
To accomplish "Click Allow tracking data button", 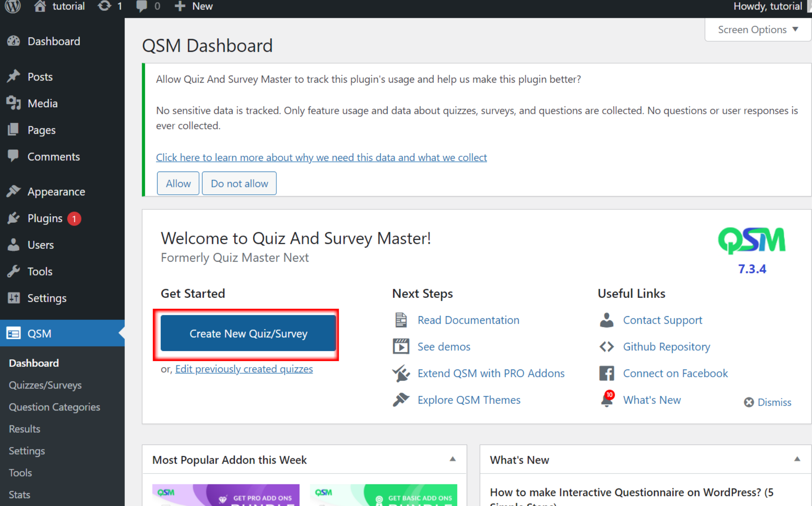I will click(178, 183).
